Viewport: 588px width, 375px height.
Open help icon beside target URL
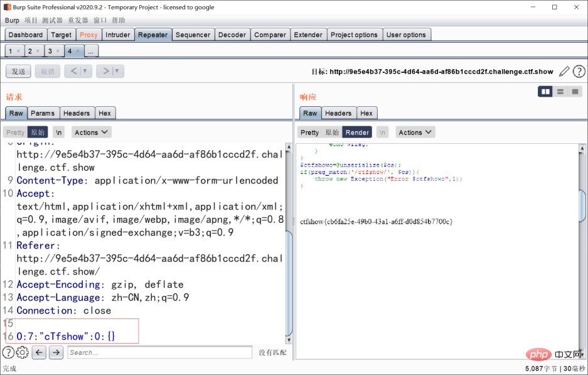[579, 72]
